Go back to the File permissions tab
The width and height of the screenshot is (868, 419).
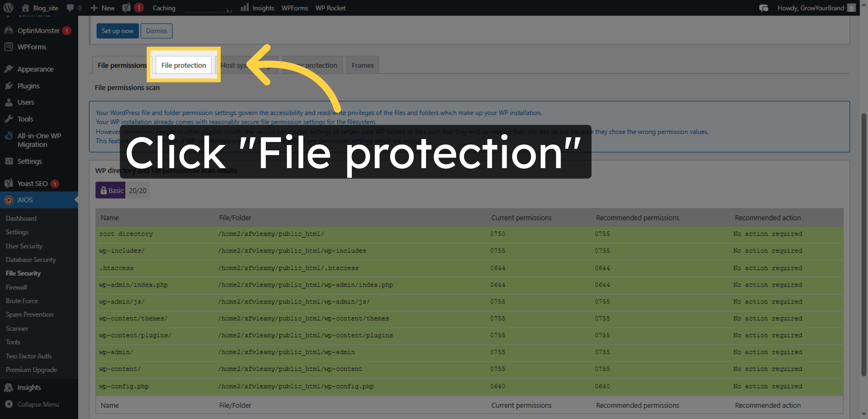pyautogui.click(x=122, y=65)
